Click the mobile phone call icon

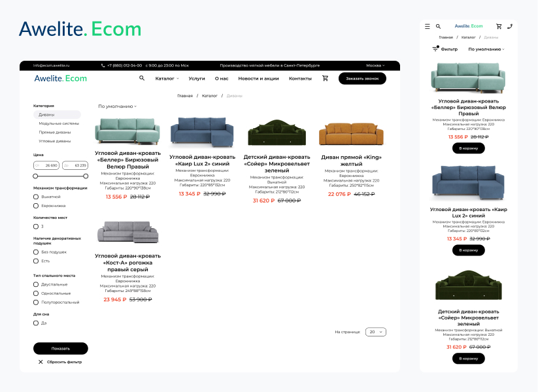[510, 26]
